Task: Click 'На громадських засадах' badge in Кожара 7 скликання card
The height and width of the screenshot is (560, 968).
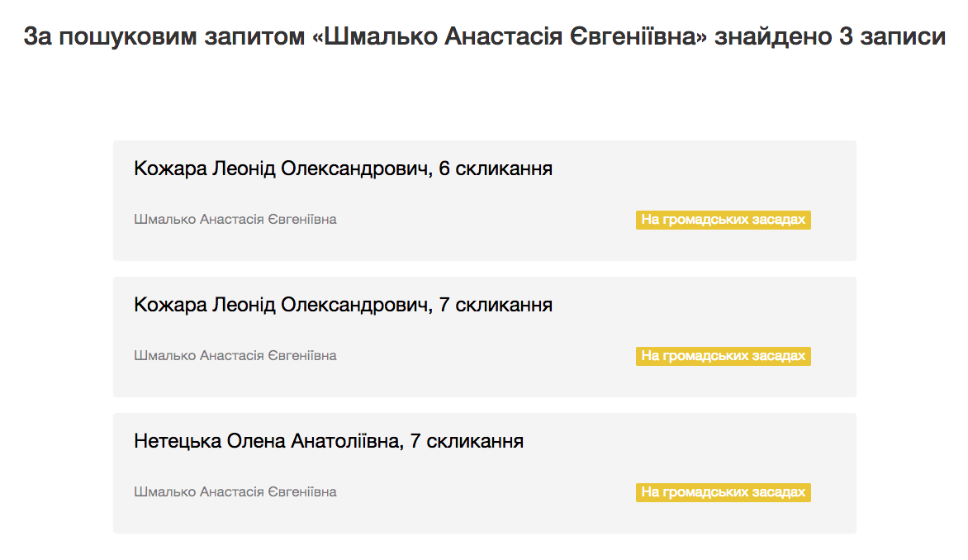Action: [x=723, y=356]
